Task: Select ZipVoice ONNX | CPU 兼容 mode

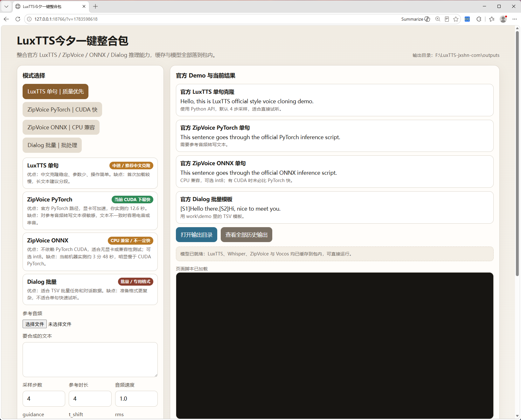Action: [x=61, y=127]
